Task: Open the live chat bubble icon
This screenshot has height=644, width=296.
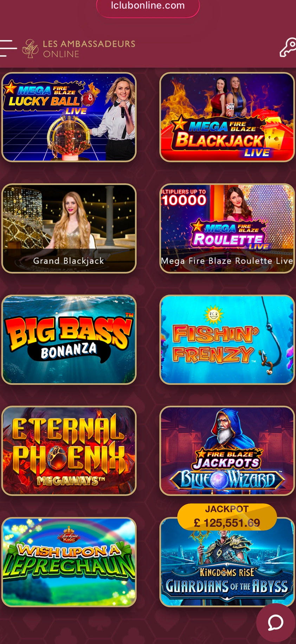Action: (x=276, y=623)
